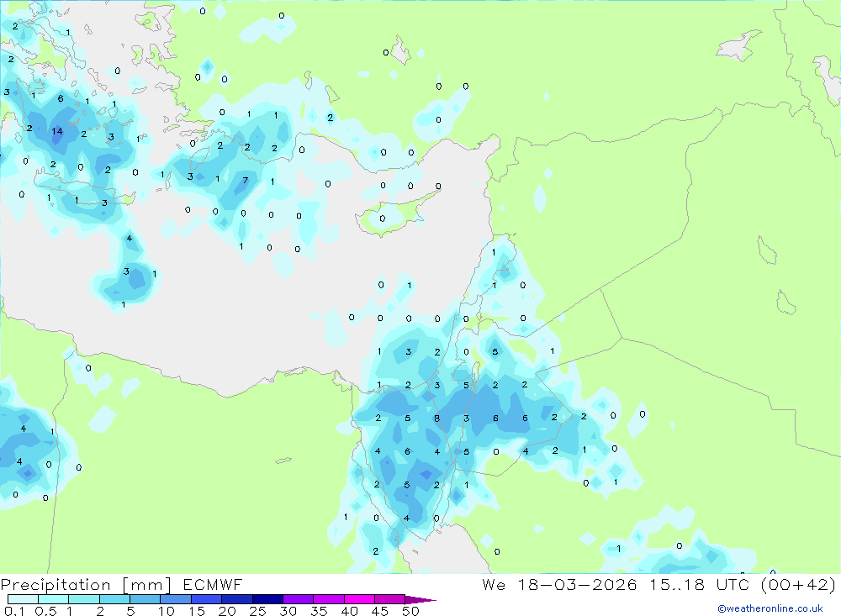Click the legend label '50'
Screen dimensions: 841x616
[410, 611]
